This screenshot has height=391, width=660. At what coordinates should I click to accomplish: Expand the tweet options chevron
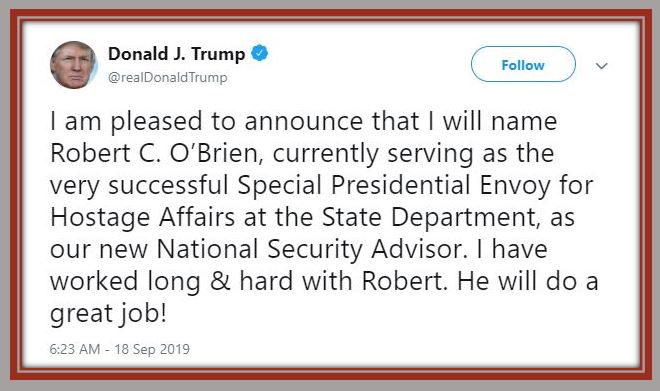[602, 66]
